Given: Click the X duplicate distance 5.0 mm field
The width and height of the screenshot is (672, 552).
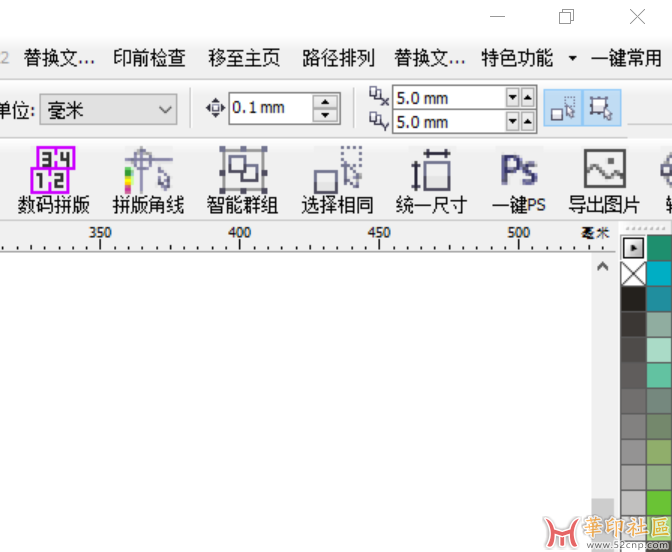Looking at the screenshot, I should 449,98.
